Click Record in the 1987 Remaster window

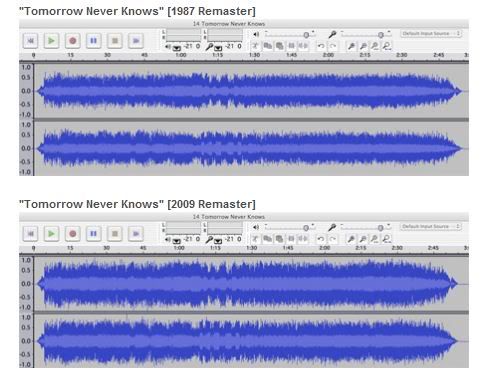pos(72,41)
